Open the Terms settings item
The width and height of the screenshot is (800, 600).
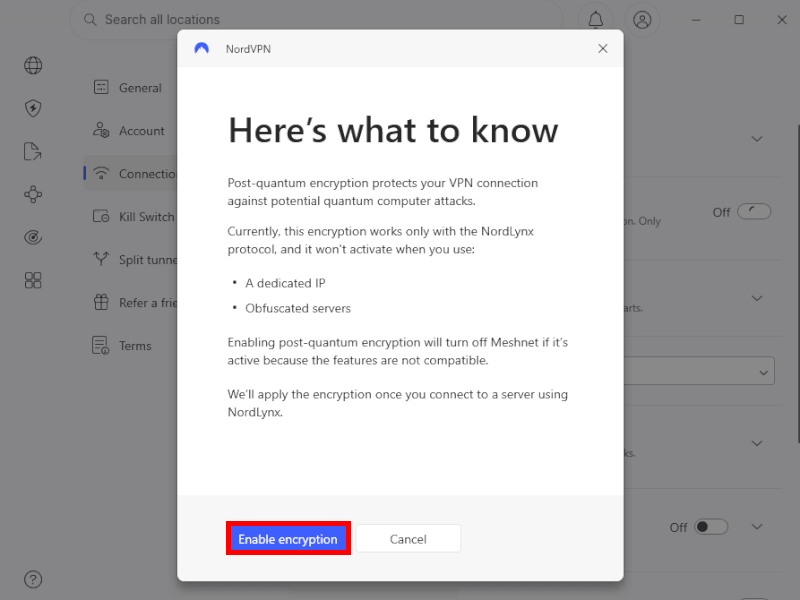(130, 345)
